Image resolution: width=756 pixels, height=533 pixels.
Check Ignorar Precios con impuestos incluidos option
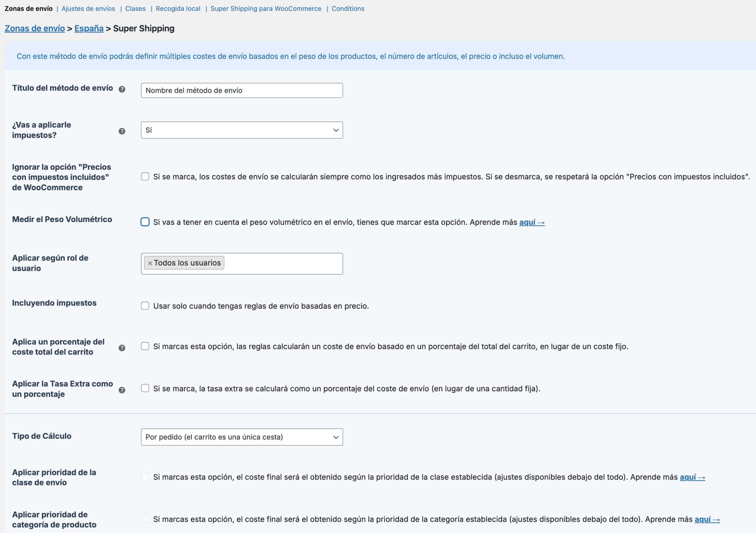(145, 177)
